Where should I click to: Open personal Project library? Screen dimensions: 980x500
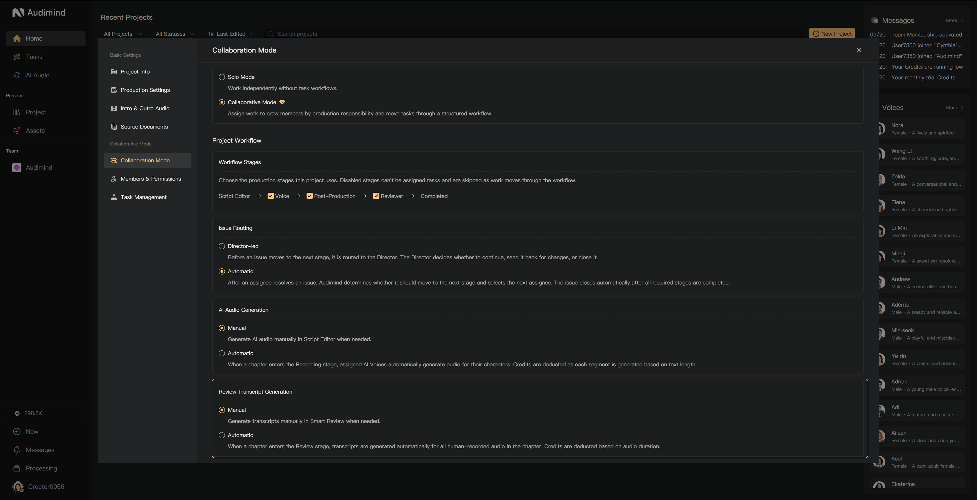coord(46,112)
